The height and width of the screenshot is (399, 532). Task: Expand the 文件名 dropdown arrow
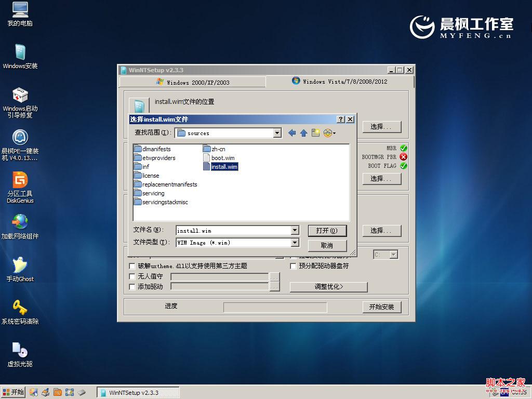pos(295,230)
